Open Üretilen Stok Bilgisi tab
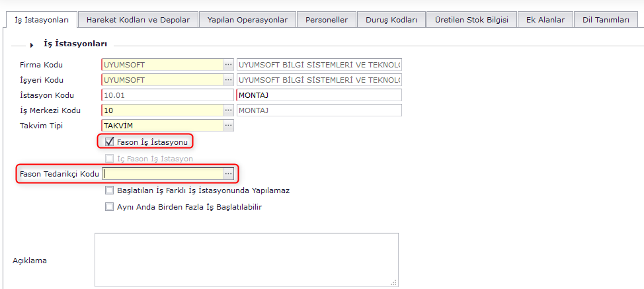The width and height of the screenshot is (644, 289). 471,20
